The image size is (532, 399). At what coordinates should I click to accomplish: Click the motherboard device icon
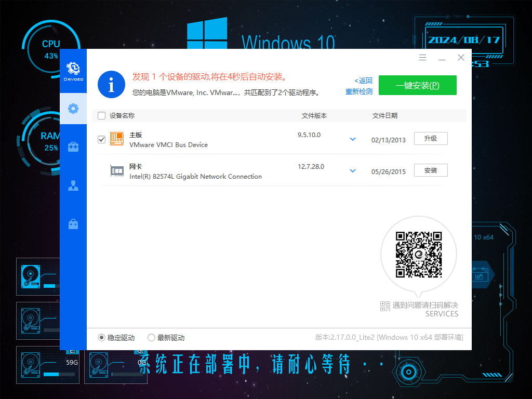[x=117, y=139]
